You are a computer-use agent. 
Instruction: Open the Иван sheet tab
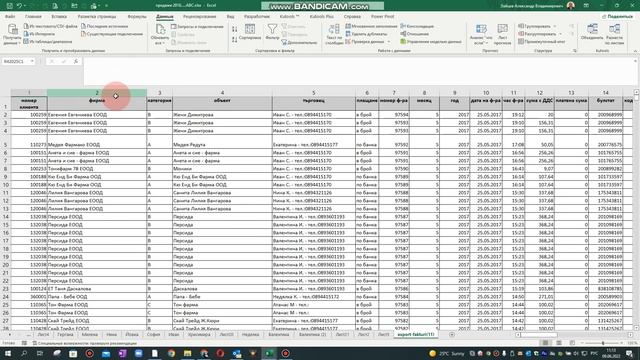[174, 334]
